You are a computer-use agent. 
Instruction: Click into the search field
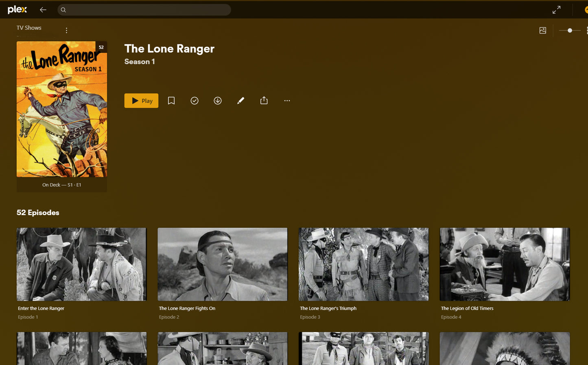pos(146,10)
